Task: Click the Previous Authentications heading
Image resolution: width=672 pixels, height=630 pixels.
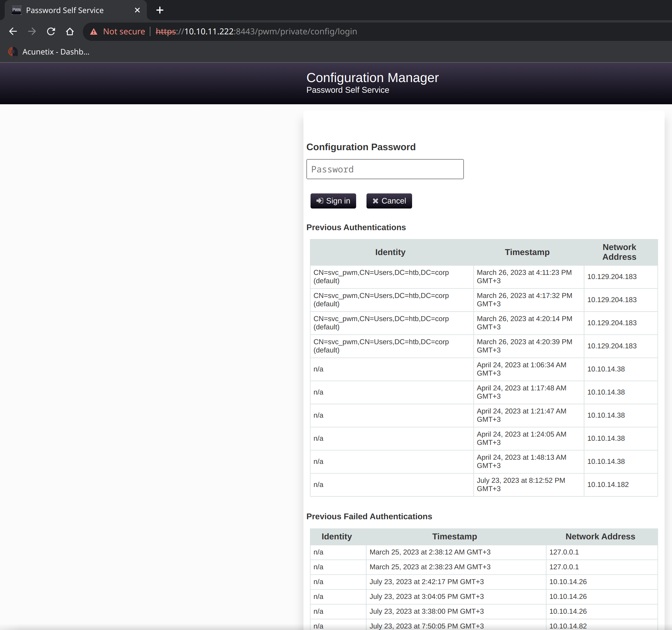Action: click(x=356, y=227)
